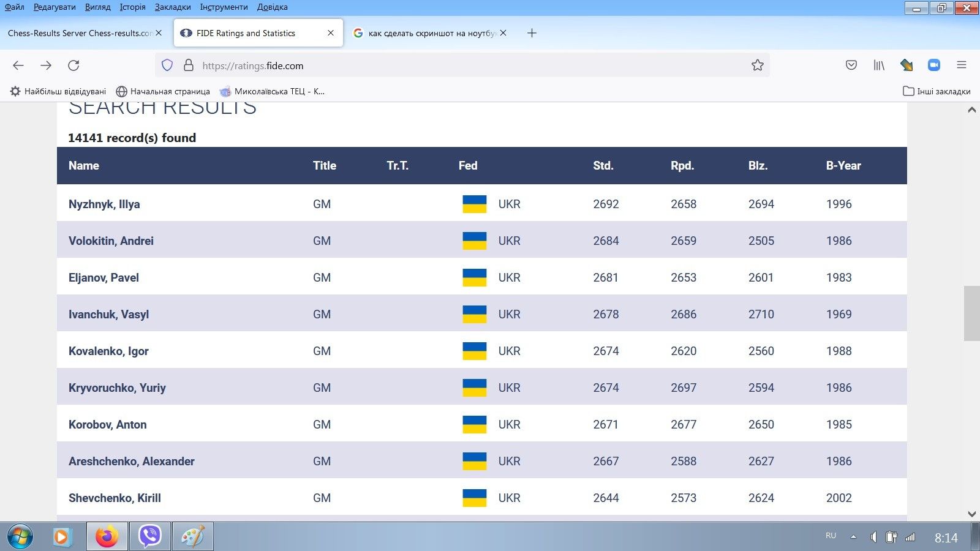
Task: Open the Інші закладки bookmarks folder
Action: tap(937, 91)
